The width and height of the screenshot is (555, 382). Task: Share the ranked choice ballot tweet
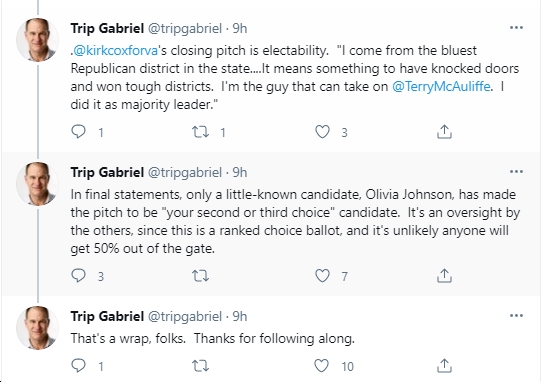click(x=444, y=275)
